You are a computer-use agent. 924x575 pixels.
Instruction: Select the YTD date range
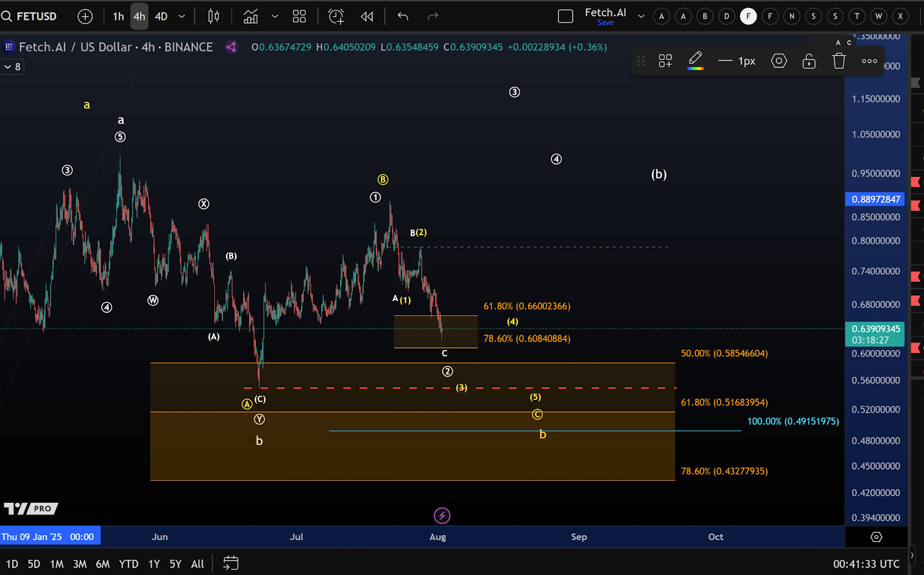(128, 563)
